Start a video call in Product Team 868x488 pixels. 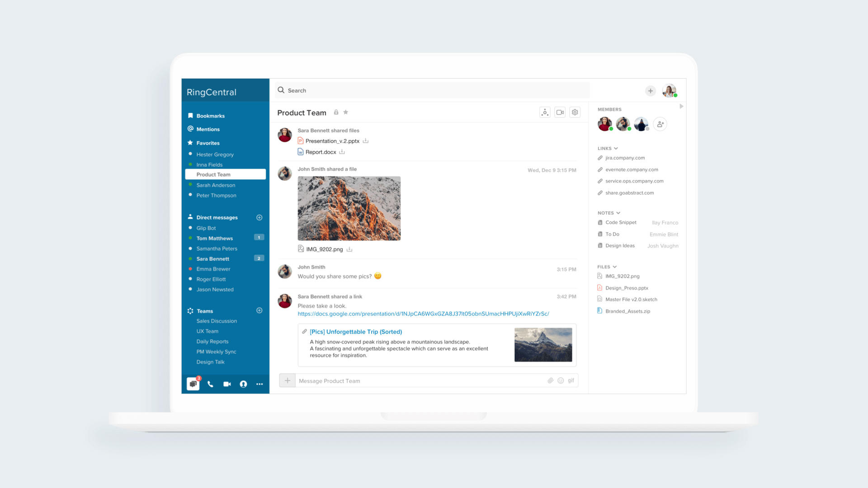(560, 113)
